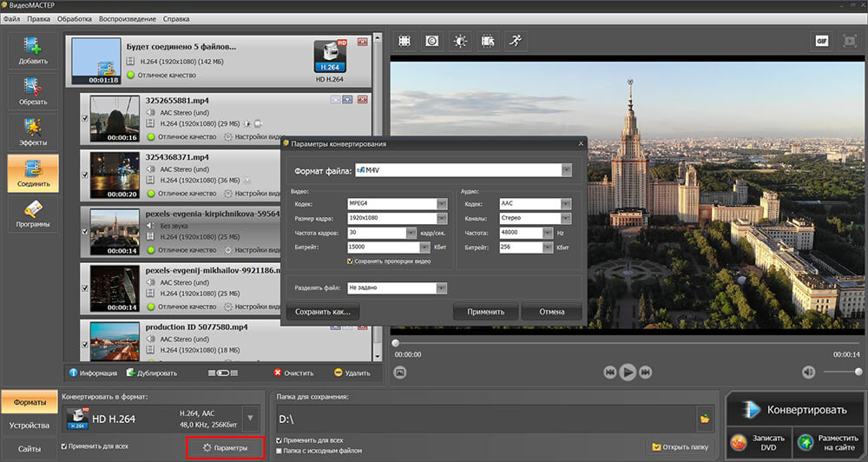This screenshot has width=868, height=462.
Task: Click the GIF creation icon
Action: tap(821, 41)
